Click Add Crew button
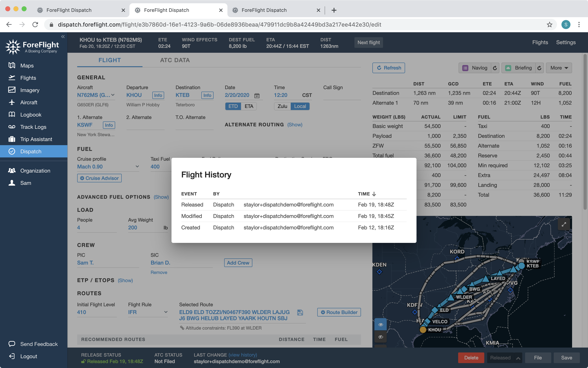The image size is (588, 368). pos(238,263)
